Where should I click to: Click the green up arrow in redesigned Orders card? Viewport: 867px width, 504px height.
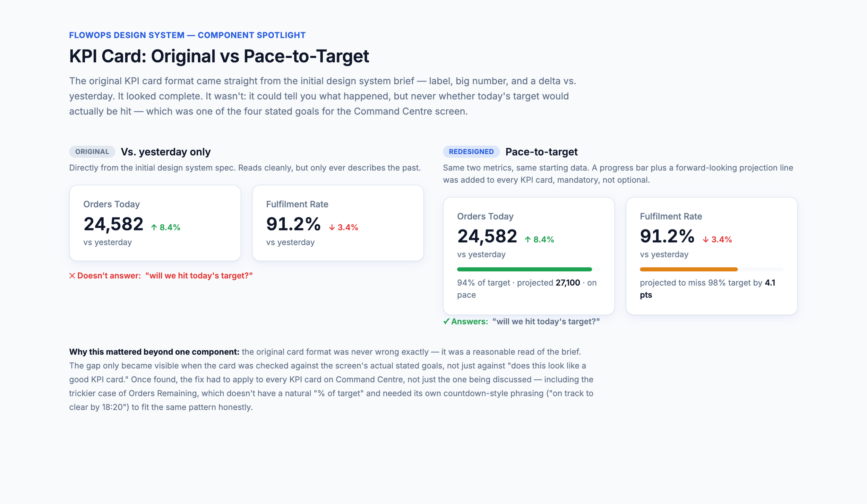pyautogui.click(x=528, y=240)
